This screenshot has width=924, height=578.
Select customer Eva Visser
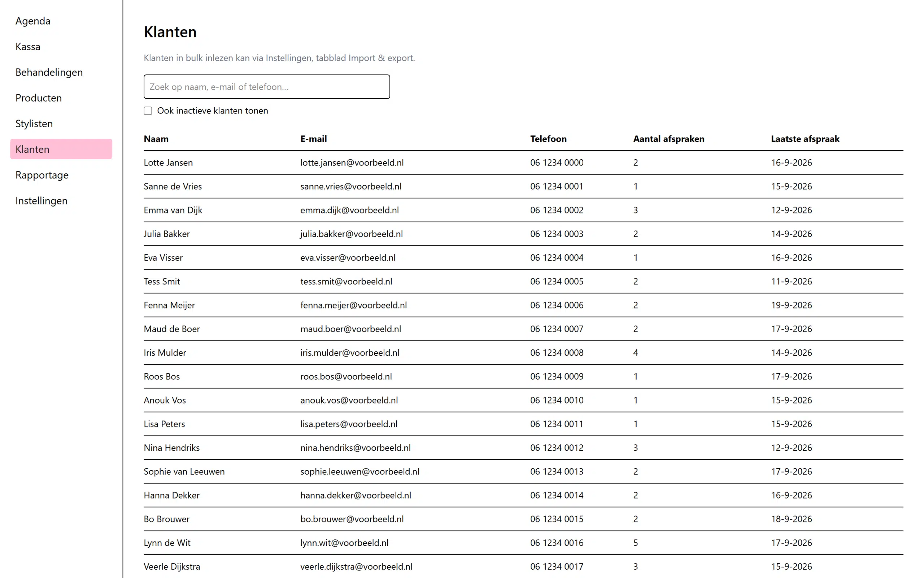point(523,258)
